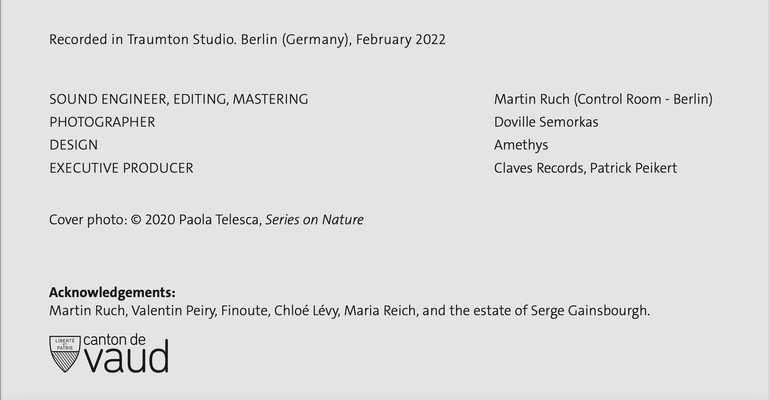Click the copyright symbol in cover photo line
Screen dimensions: 770x400
[x=136, y=220]
